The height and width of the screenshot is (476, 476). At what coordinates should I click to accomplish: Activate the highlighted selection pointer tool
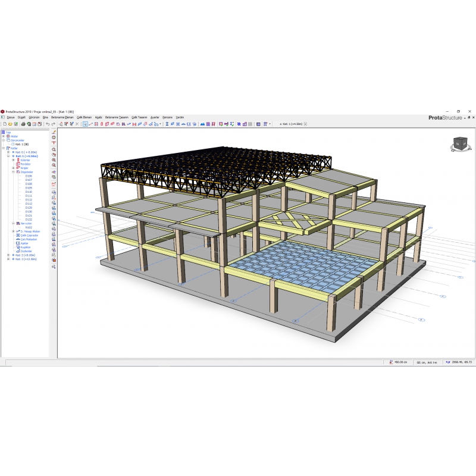[86, 124]
